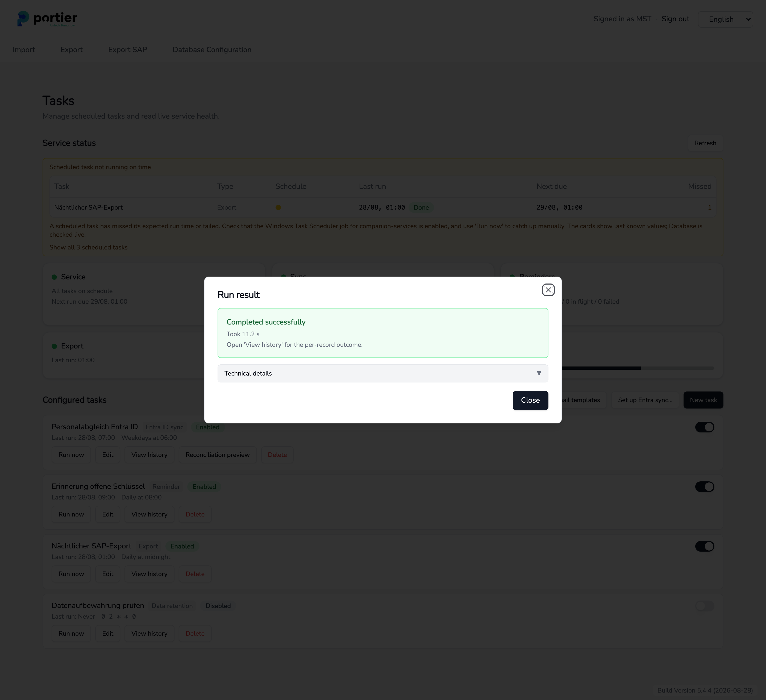
Task: Click the Next due 29/08, 01:00 cell
Action: (x=559, y=207)
